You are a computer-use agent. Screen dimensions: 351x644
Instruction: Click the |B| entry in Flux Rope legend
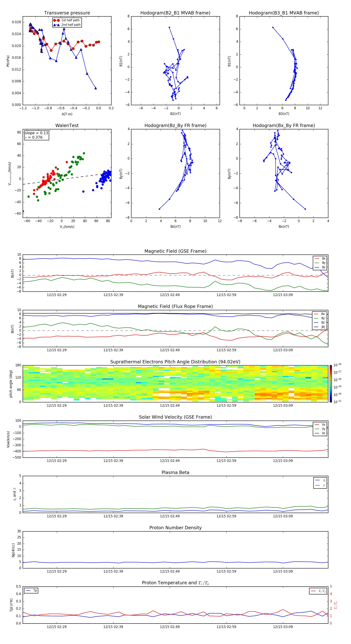coord(320,327)
